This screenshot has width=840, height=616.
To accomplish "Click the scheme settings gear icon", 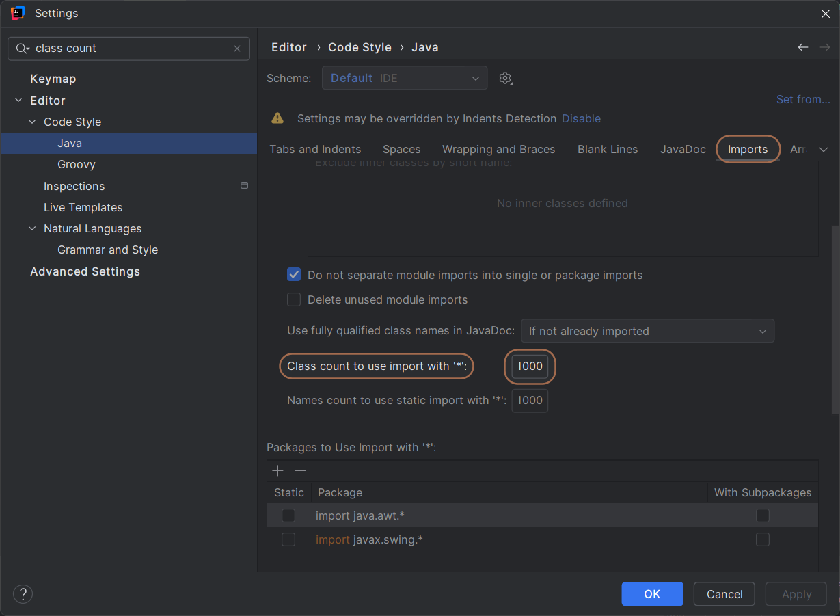I will (x=505, y=78).
